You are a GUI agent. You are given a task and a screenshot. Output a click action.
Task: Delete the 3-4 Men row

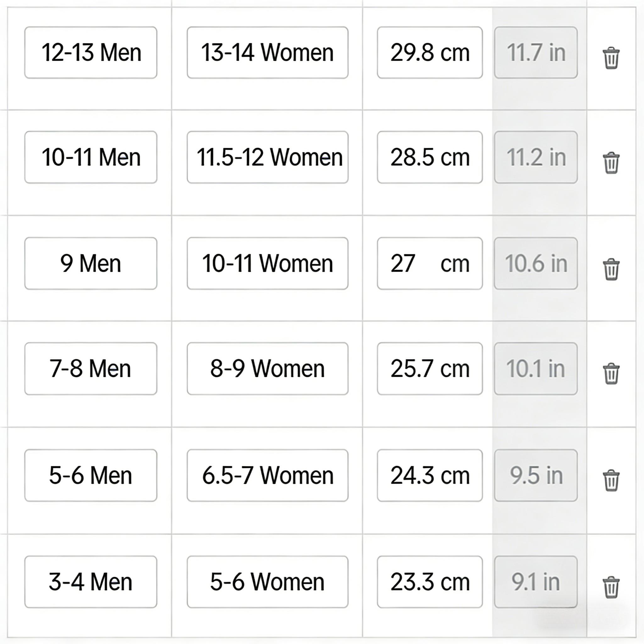tap(611, 587)
